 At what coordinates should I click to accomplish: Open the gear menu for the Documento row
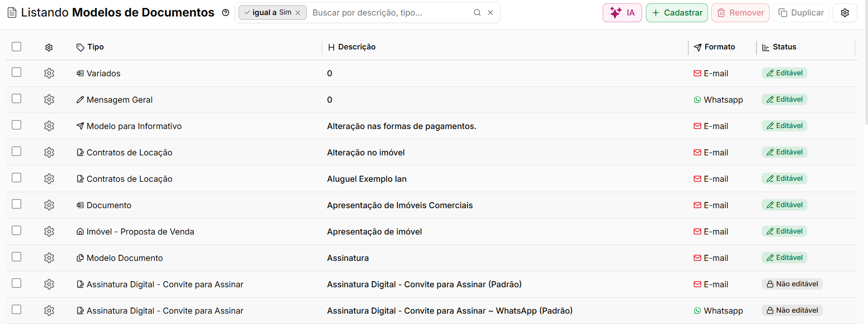[49, 205]
